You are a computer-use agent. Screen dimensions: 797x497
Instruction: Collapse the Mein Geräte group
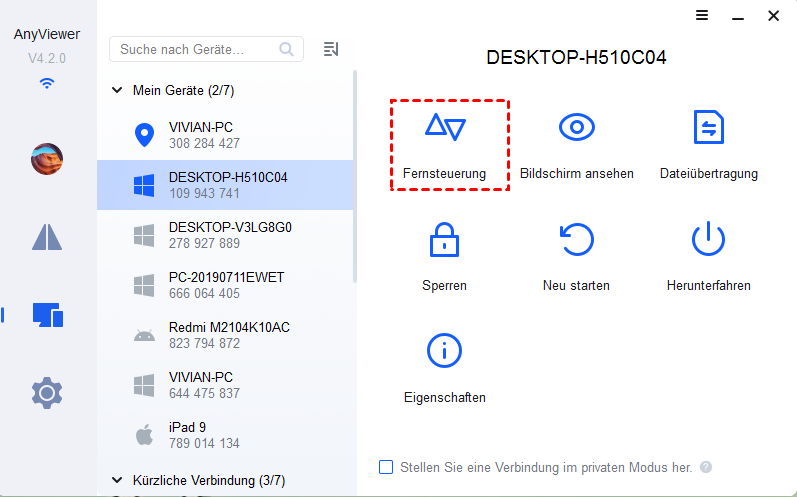click(117, 90)
